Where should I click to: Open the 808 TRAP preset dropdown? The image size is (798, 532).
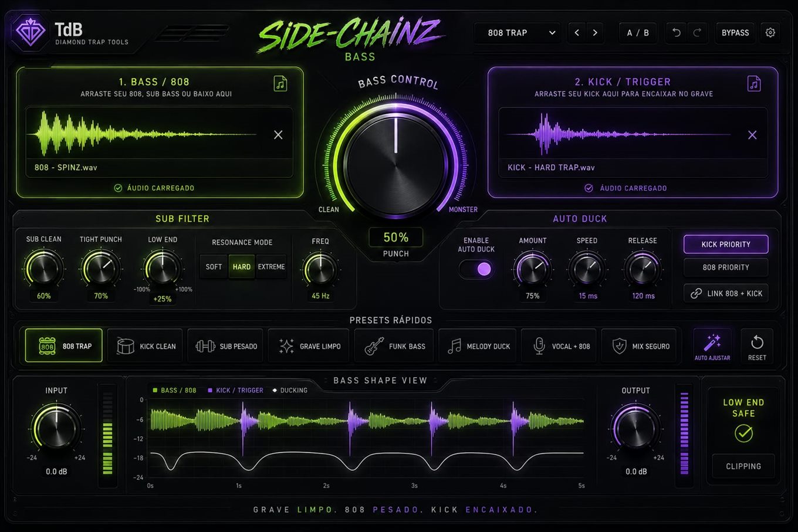pyautogui.click(x=517, y=33)
